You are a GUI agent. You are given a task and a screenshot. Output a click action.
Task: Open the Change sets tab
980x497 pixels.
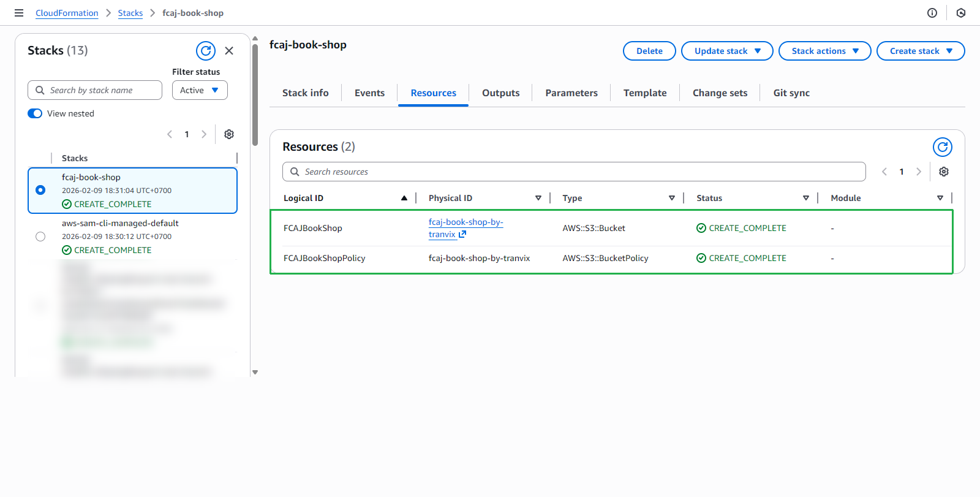coord(720,93)
